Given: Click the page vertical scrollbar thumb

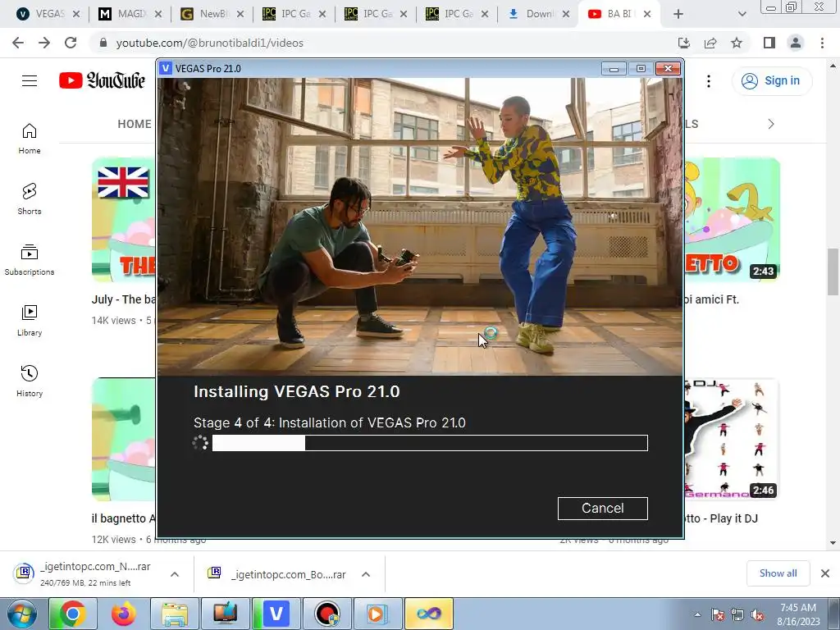Looking at the screenshot, I should pos(833,272).
